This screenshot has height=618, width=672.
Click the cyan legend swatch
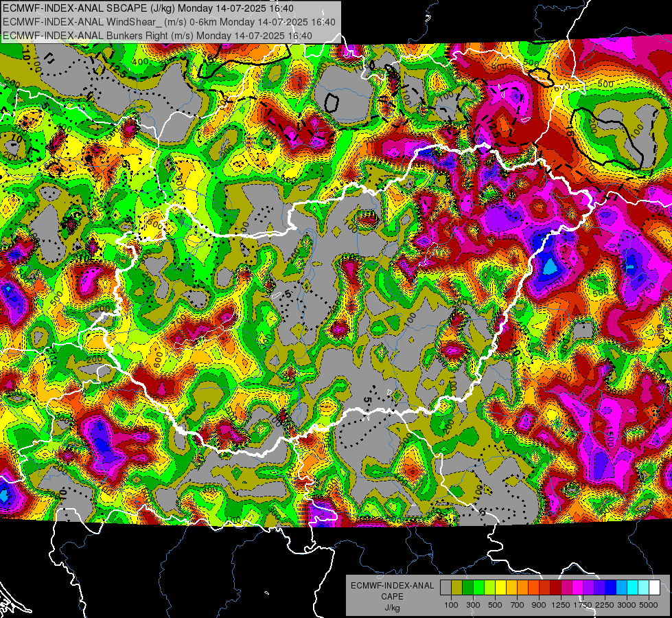633,588
